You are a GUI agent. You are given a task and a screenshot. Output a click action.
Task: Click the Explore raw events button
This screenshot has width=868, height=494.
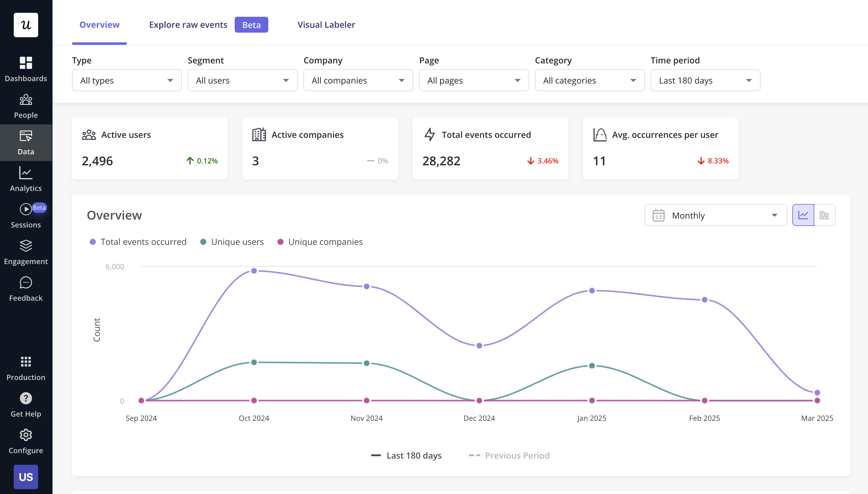(x=188, y=24)
